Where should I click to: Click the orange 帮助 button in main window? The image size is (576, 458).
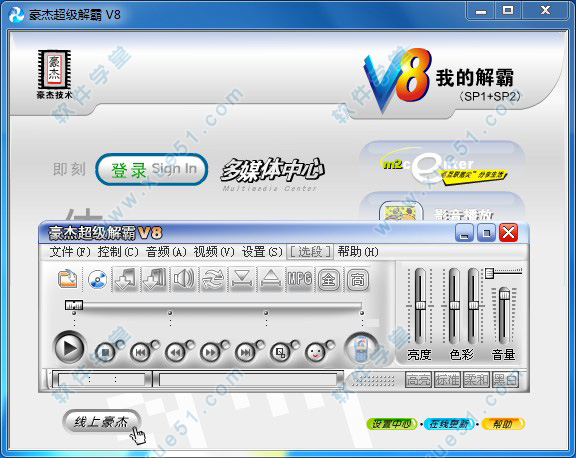503,424
